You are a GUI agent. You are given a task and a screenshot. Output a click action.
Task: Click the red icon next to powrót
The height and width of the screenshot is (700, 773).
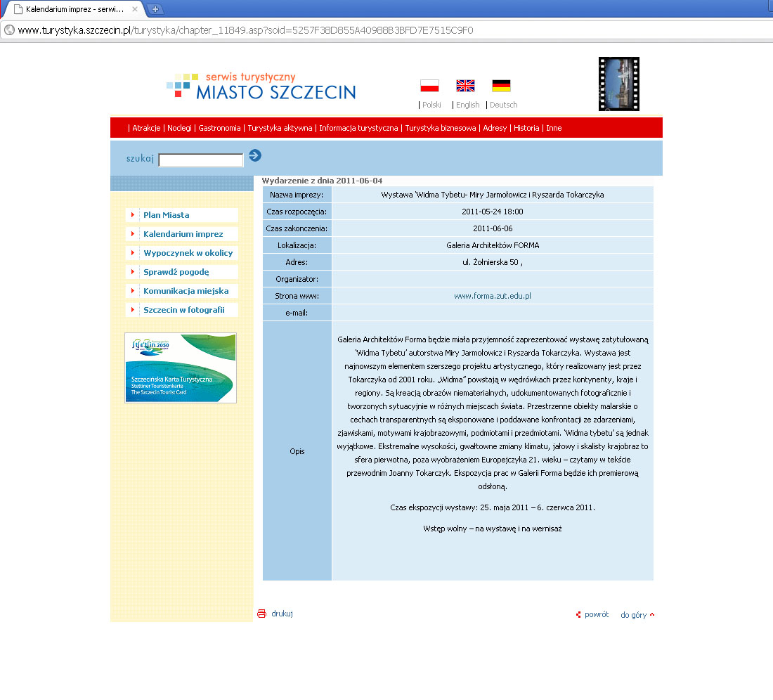(578, 615)
